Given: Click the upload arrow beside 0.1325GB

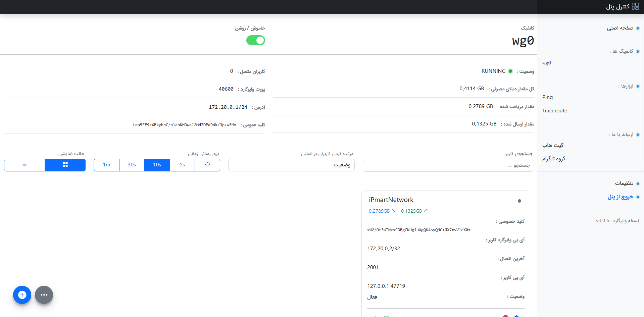Looking at the screenshot, I should pyautogui.click(x=426, y=211).
